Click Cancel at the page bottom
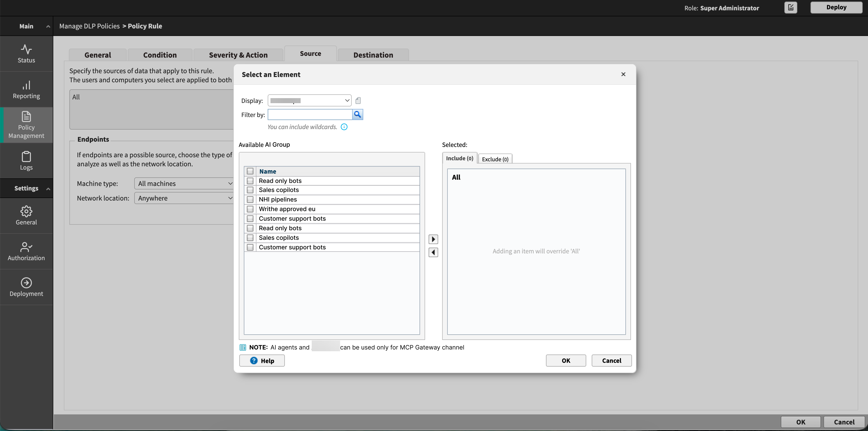The width and height of the screenshot is (868, 431). pyautogui.click(x=844, y=422)
